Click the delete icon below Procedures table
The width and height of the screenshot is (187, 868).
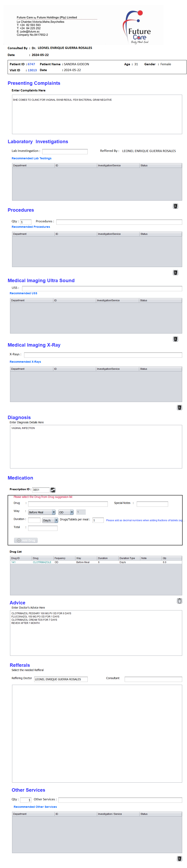[x=175, y=272]
